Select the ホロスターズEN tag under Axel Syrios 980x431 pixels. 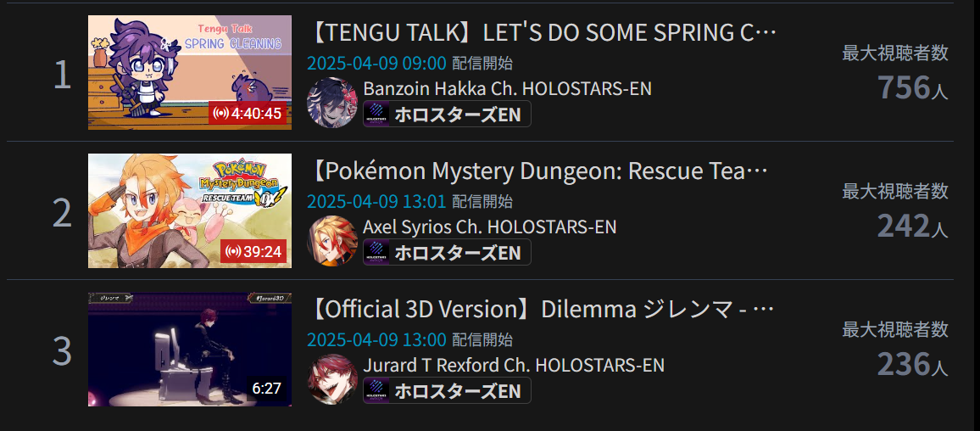coord(447,252)
